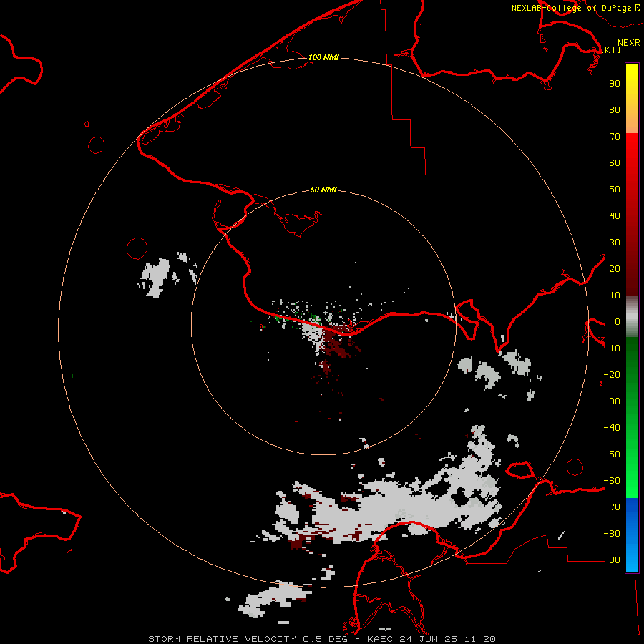644x644 pixels.
Task: Click the -40 value on velocity scale
Action: (x=612, y=428)
